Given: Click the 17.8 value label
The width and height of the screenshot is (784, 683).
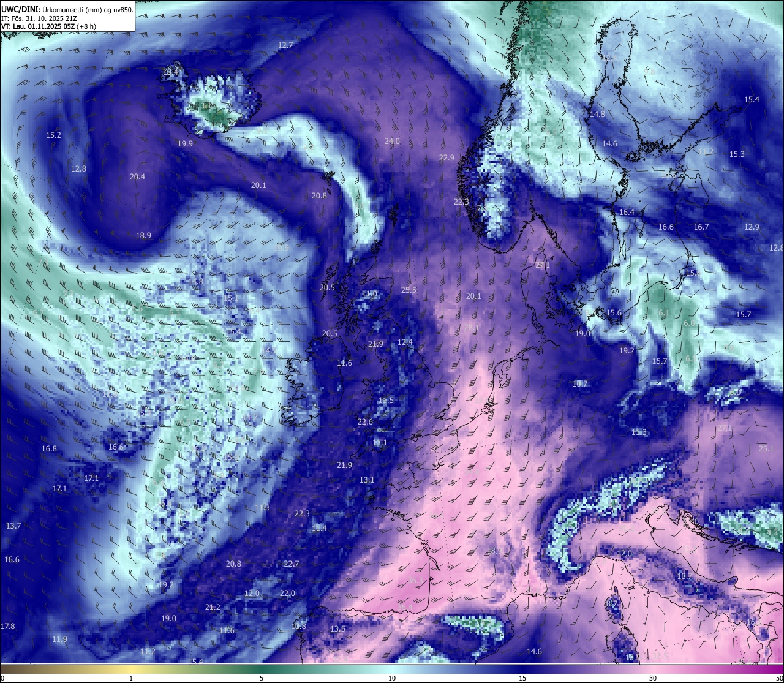Looking at the screenshot, I should (x=7, y=626).
